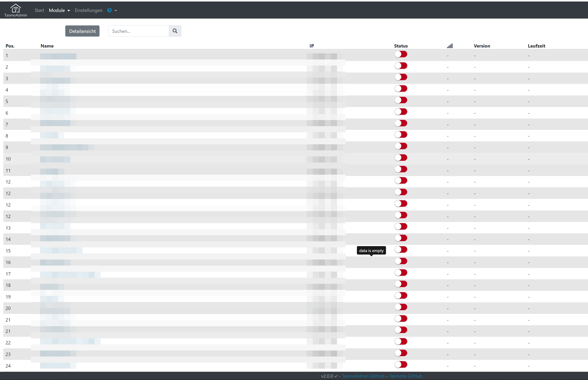The height and width of the screenshot is (380, 588).
Task: Toggle the status switch for position 20
Action: [401, 307]
